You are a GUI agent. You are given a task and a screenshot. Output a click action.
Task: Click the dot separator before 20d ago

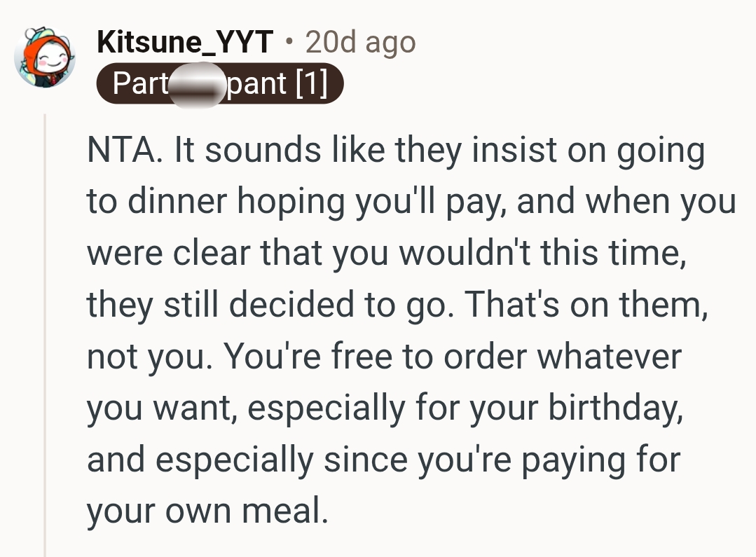289,43
